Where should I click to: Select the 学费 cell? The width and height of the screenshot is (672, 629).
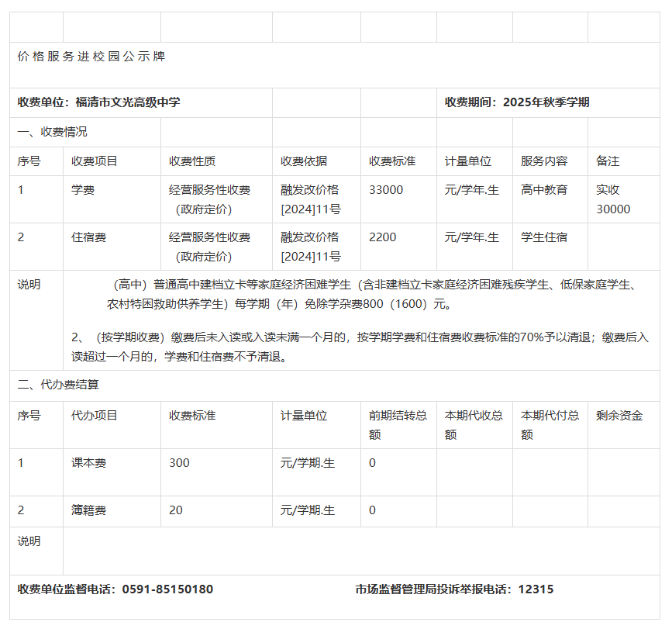83,190
